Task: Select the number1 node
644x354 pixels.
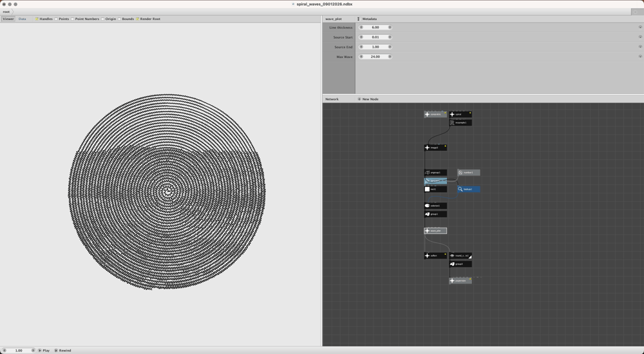Action: tap(469, 173)
